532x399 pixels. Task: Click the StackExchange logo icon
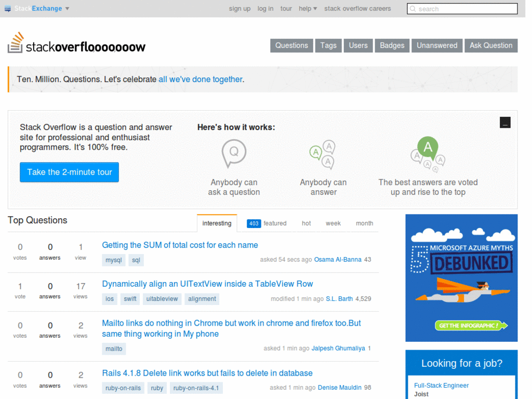pyautogui.click(x=7, y=8)
